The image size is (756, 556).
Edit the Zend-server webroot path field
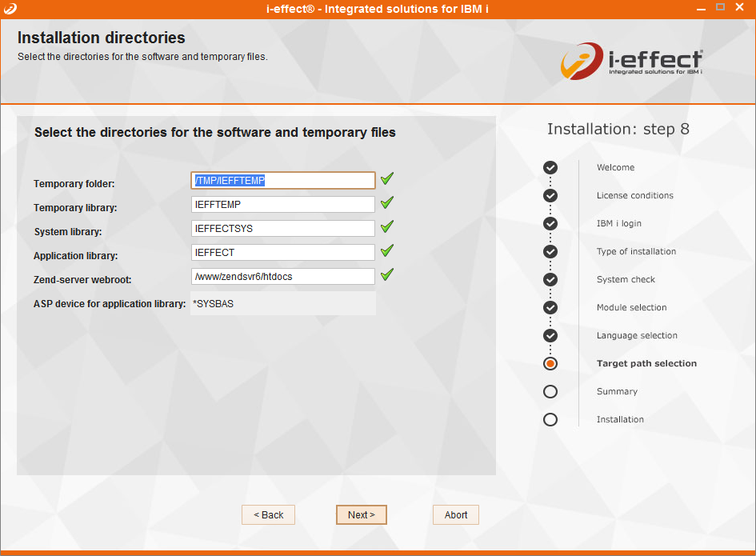point(283,277)
